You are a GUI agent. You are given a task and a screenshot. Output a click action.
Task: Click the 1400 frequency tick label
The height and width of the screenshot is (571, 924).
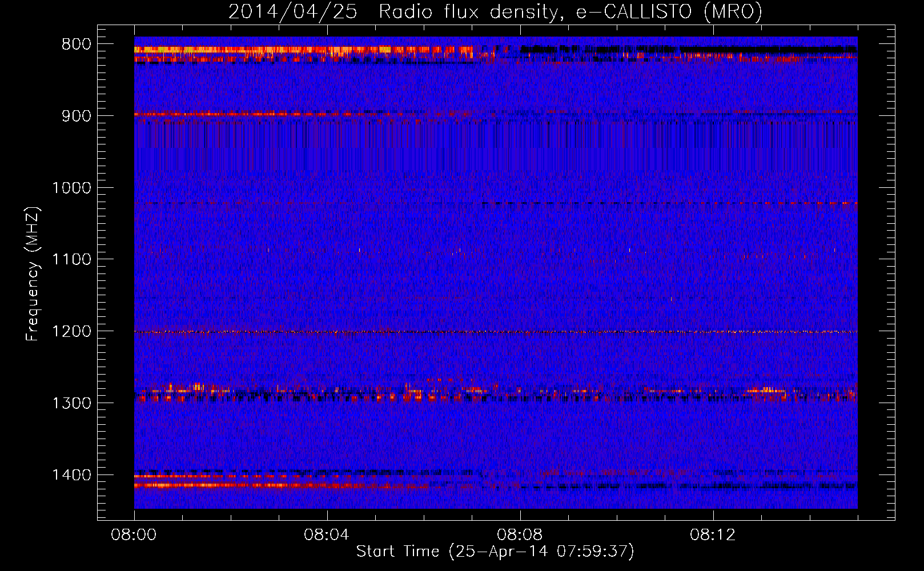pos(71,475)
